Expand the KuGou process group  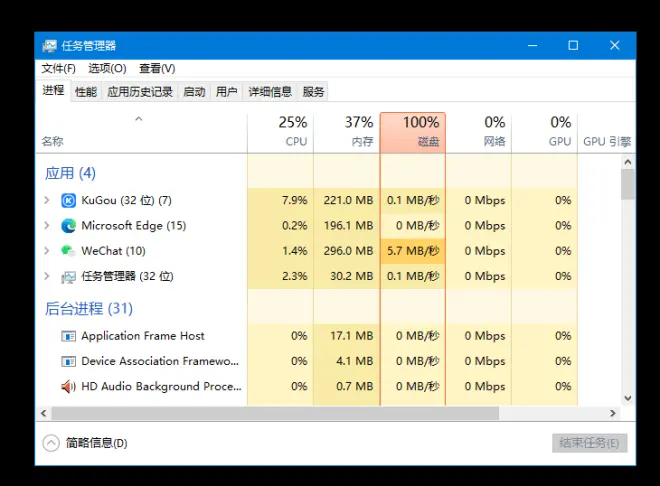[46, 200]
